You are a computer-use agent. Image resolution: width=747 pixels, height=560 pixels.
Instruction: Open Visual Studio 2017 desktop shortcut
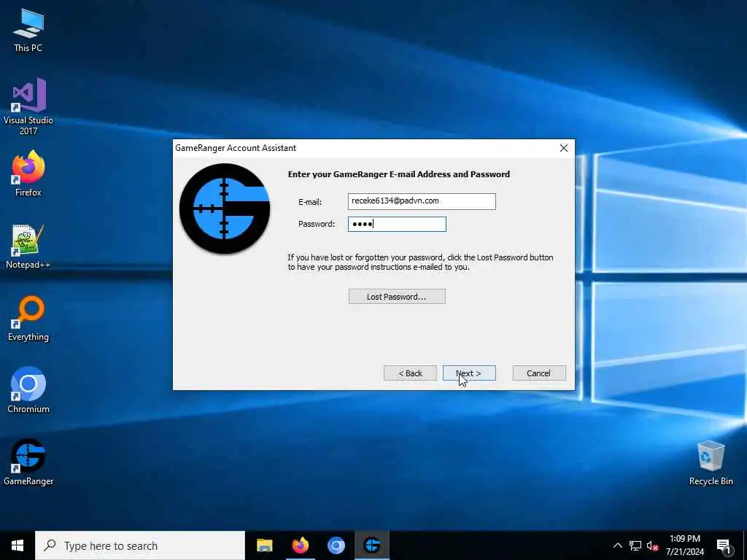[x=28, y=106]
